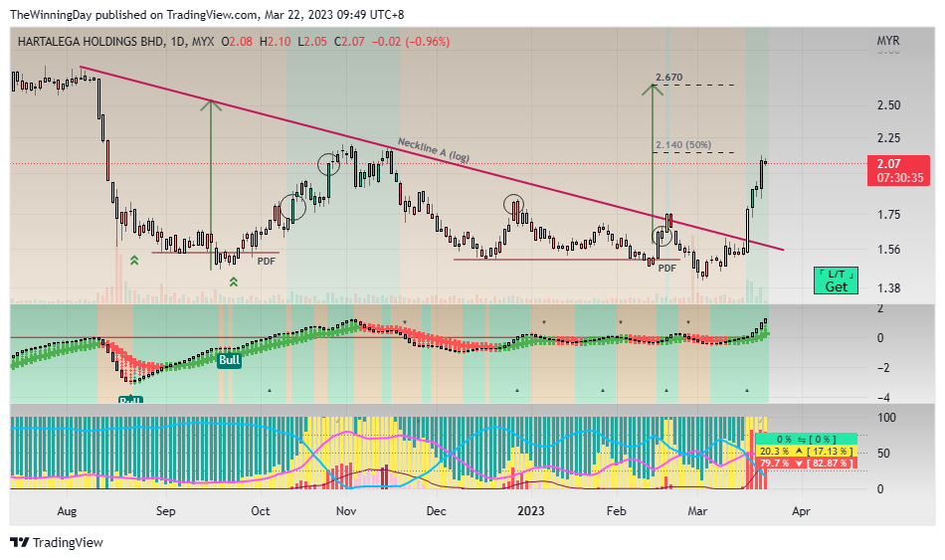
Task: Click the green arrowhead touching the neckline in September
Action: (210, 104)
